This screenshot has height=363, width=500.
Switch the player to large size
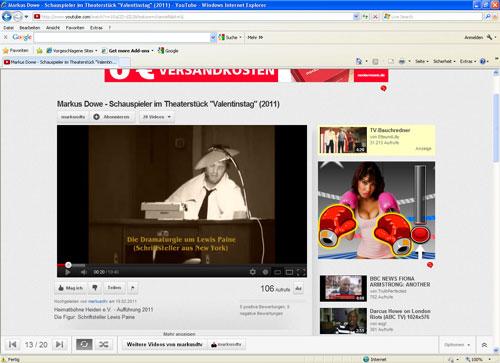[x=289, y=272]
